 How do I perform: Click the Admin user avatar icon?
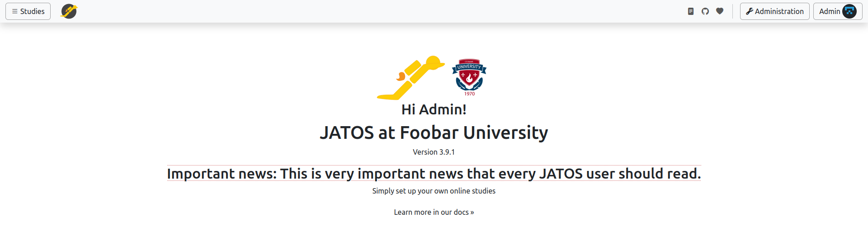pyautogui.click(x=849, y=11)
